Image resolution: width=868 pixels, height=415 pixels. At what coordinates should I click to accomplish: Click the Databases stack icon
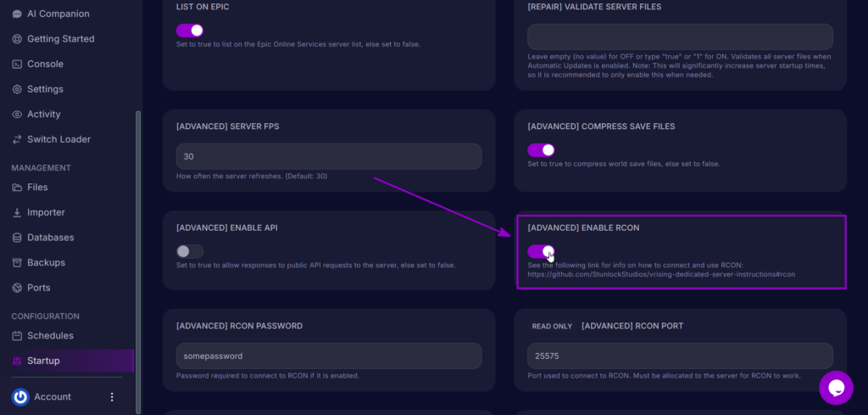click(x=17, y=238)
